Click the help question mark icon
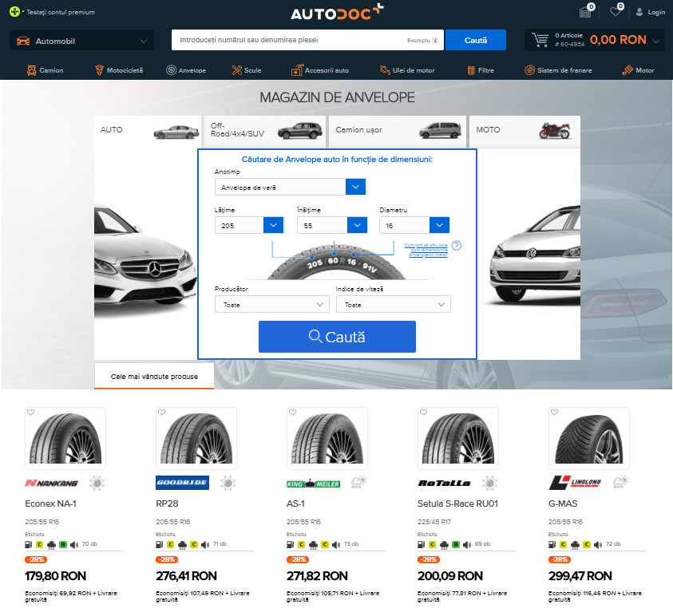The width and height of the screenshot is (673, 616). coord(457,246)
